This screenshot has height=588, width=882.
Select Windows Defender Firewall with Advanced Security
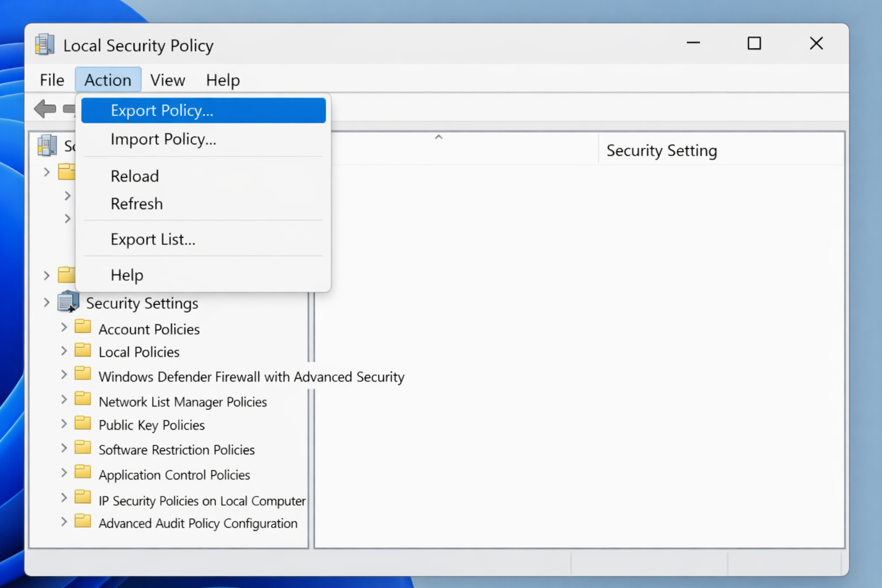coord(252,377)
